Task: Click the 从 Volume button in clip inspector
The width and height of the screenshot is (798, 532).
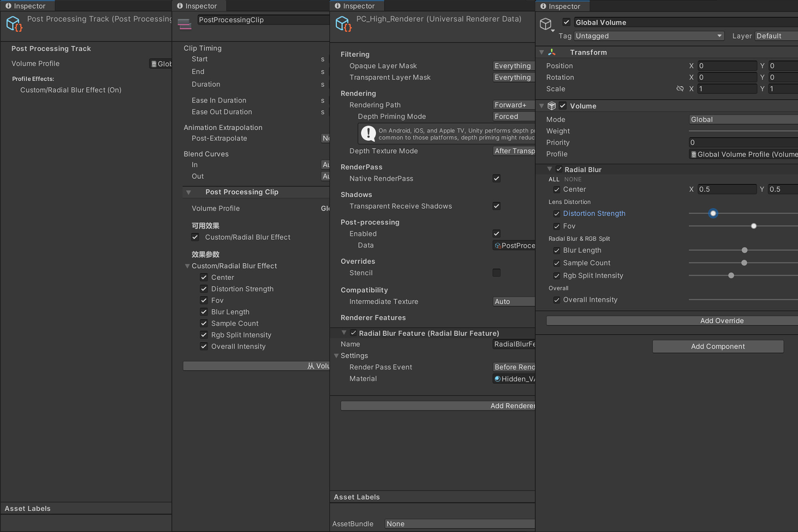Action: 256,366
